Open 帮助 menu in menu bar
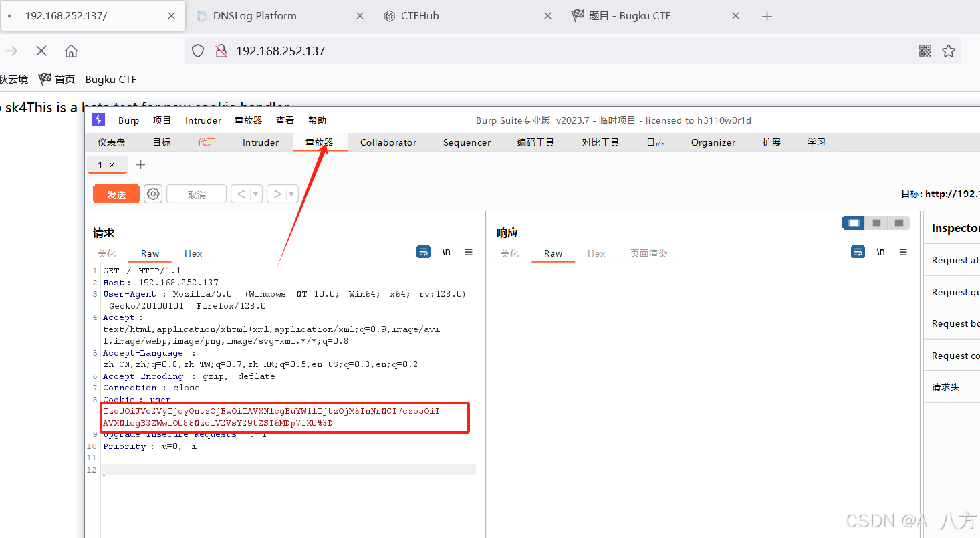 coord(318,120)
